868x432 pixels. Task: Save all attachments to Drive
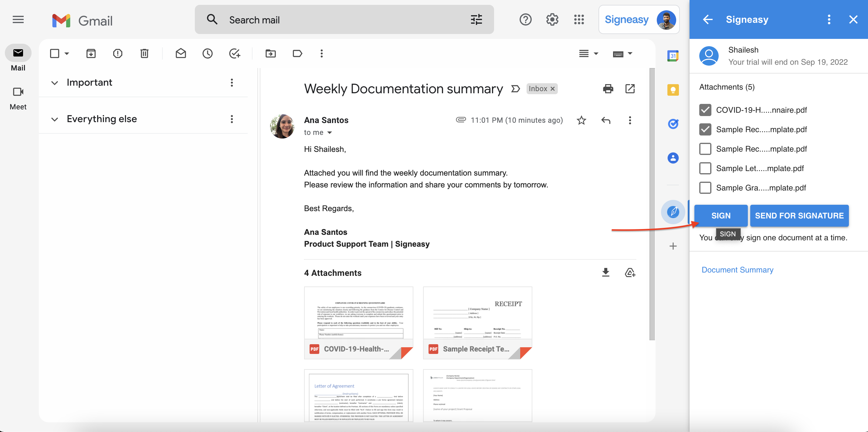[630, 273]
